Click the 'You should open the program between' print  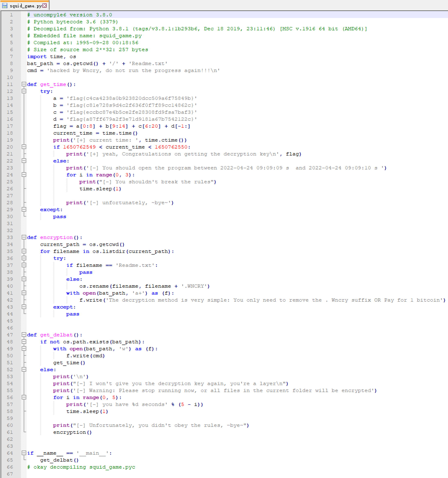(x=226, y=168)
